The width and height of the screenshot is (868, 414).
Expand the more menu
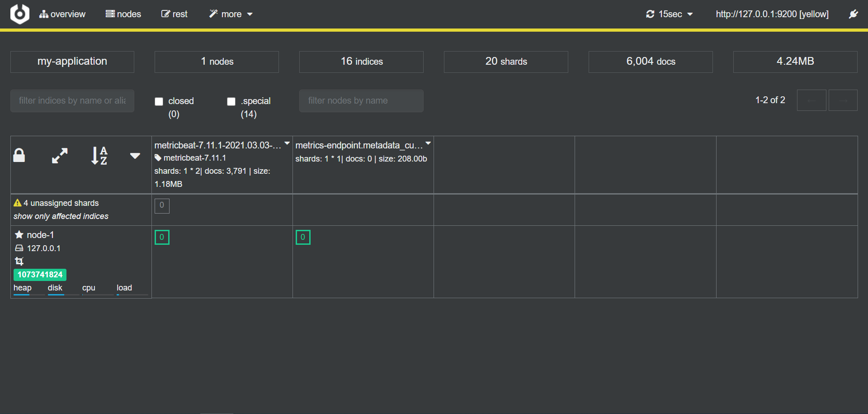click(231, 14)
